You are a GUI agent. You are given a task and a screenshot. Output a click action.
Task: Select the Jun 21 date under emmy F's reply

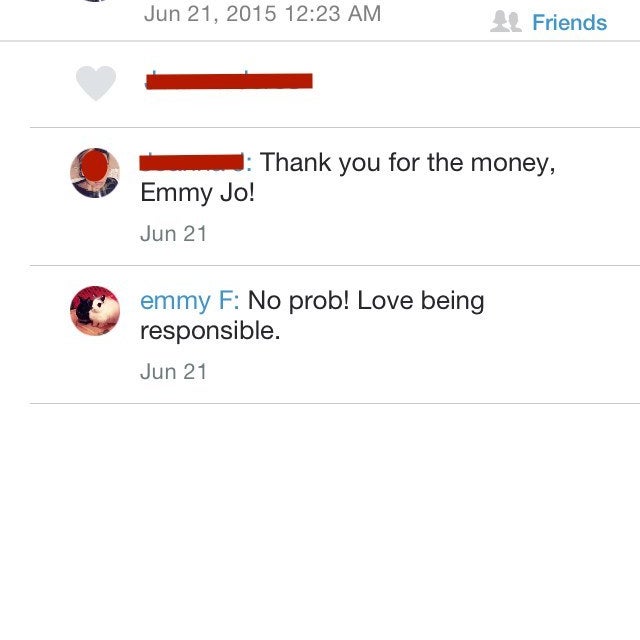(x=173, y=372)
